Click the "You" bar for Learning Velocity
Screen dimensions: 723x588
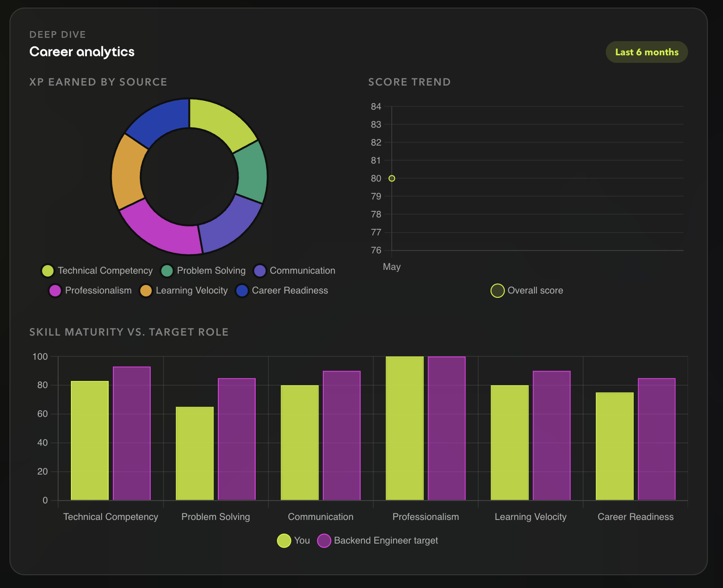(510, 443)
